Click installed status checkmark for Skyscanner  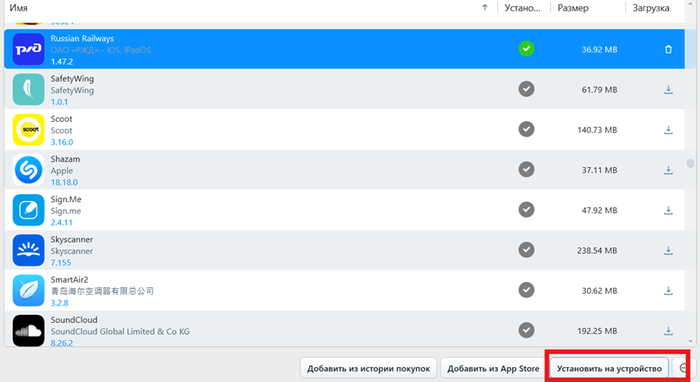[526, 249]
